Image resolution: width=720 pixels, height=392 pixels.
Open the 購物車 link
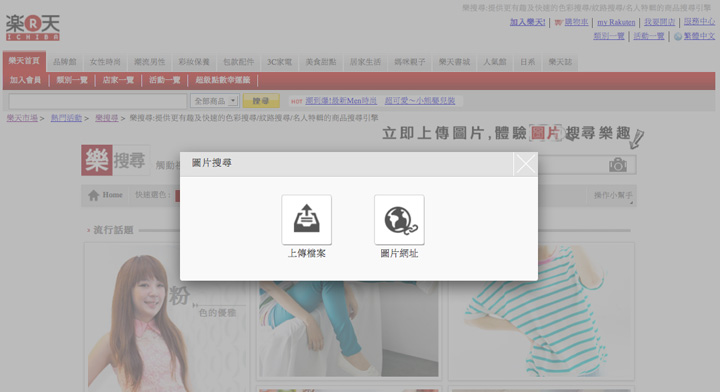point(576,22)
